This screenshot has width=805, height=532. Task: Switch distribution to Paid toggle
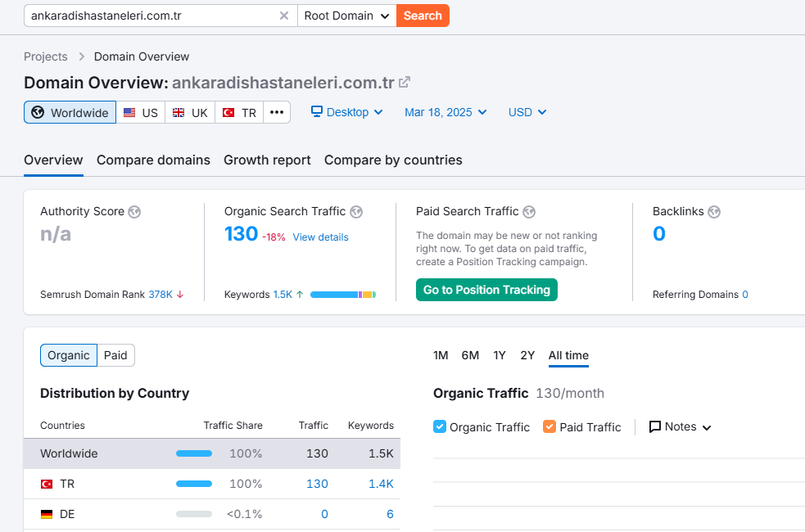(115, 355)
